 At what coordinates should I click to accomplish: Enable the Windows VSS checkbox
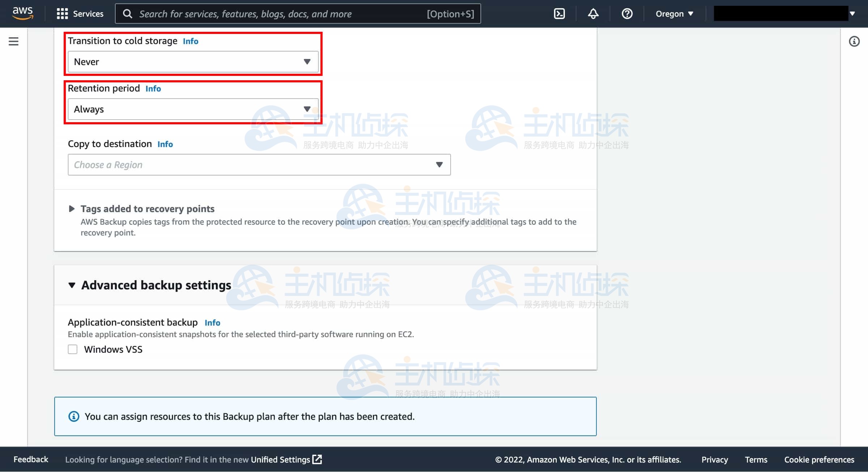point(73,349)
